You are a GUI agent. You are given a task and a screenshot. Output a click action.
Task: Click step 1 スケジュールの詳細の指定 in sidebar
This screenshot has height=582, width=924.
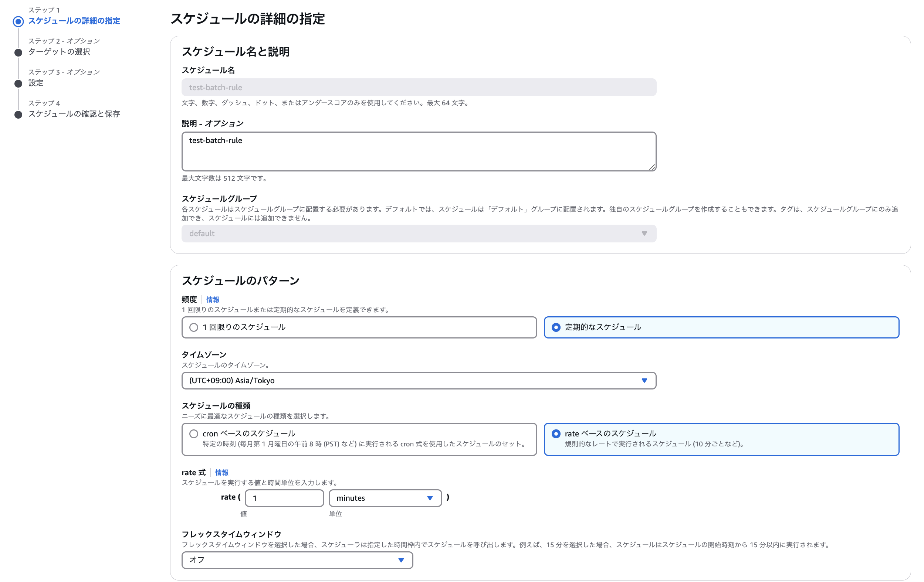(x=74, y=21)
